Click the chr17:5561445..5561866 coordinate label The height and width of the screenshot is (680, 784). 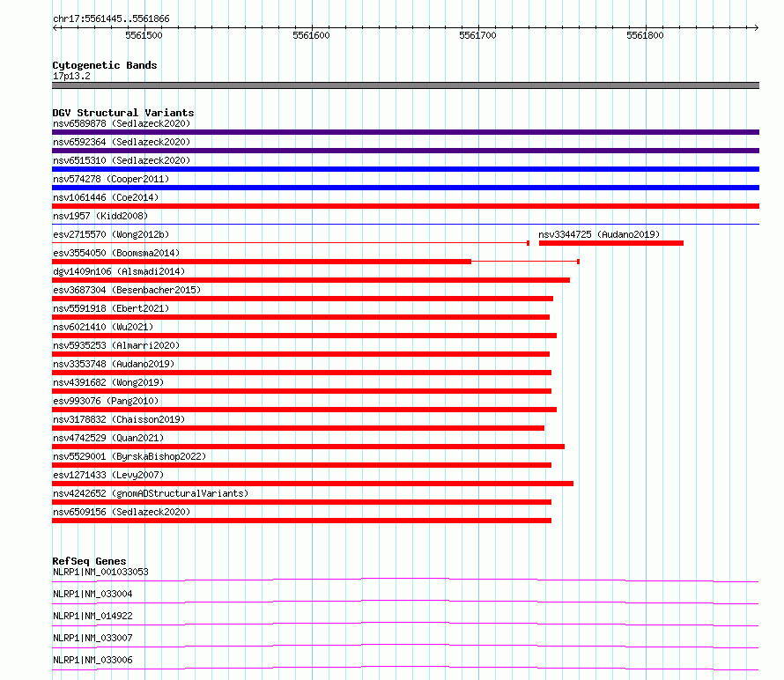(x=111, y=19)
